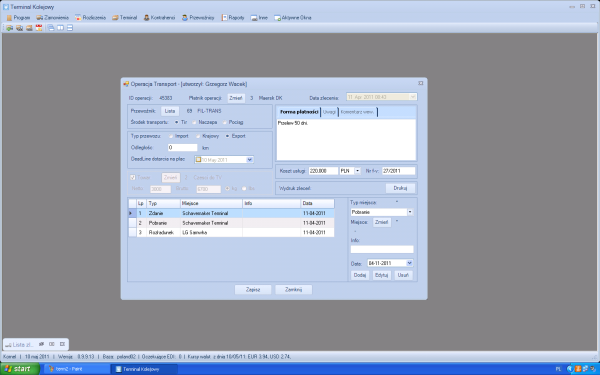Select Pociąg as transport mode
The width and height of the screenshot is (600, 375).
pyautogui.click(x=225, y=122)
